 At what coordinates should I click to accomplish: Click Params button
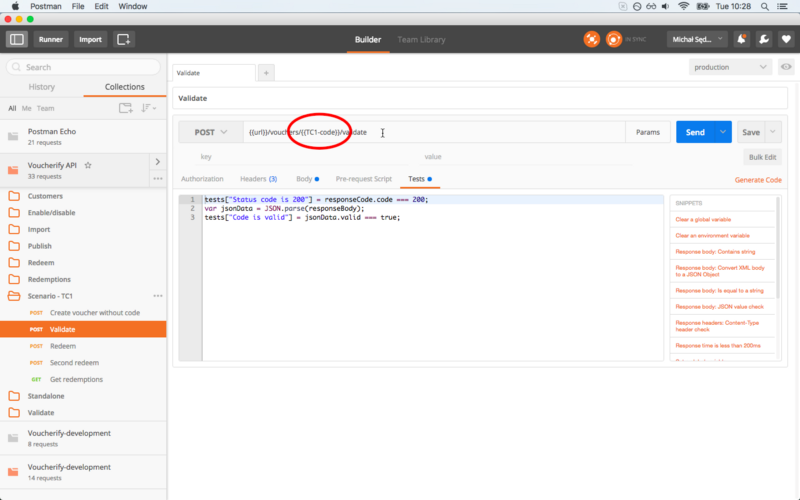pos(648,132)
